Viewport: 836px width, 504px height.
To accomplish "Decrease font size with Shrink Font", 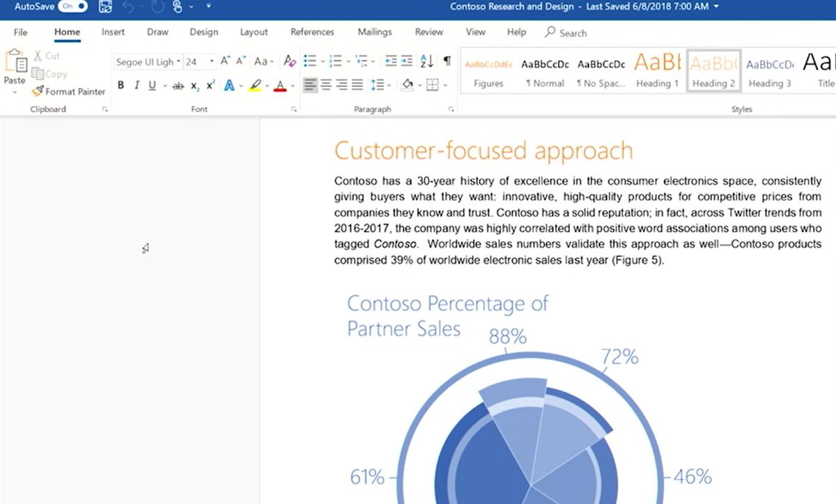I will coord(241,62).
